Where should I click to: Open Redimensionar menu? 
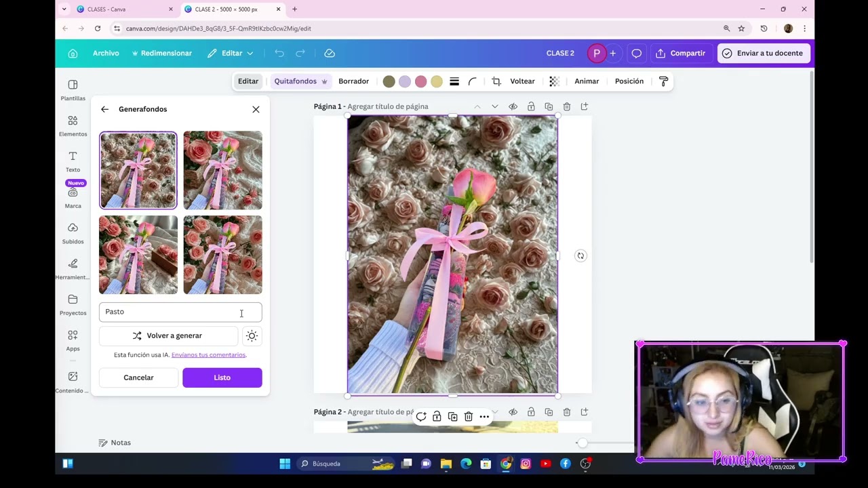click(162, 53)
